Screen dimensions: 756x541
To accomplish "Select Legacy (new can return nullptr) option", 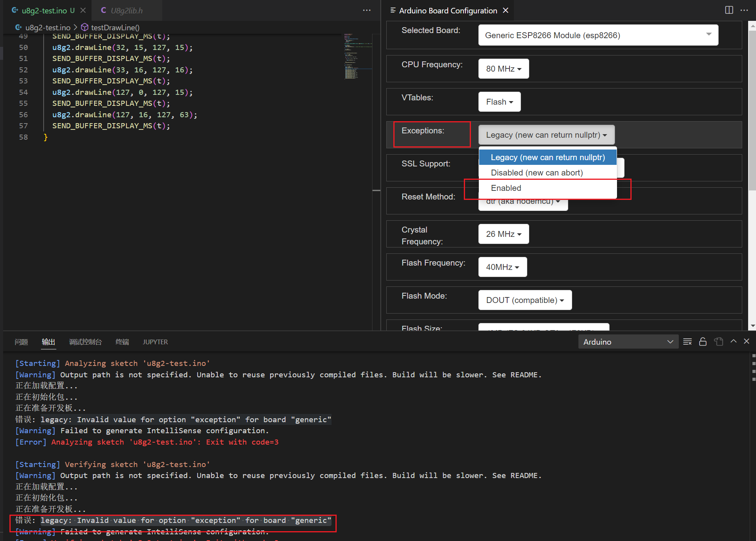I will [548, 157].
